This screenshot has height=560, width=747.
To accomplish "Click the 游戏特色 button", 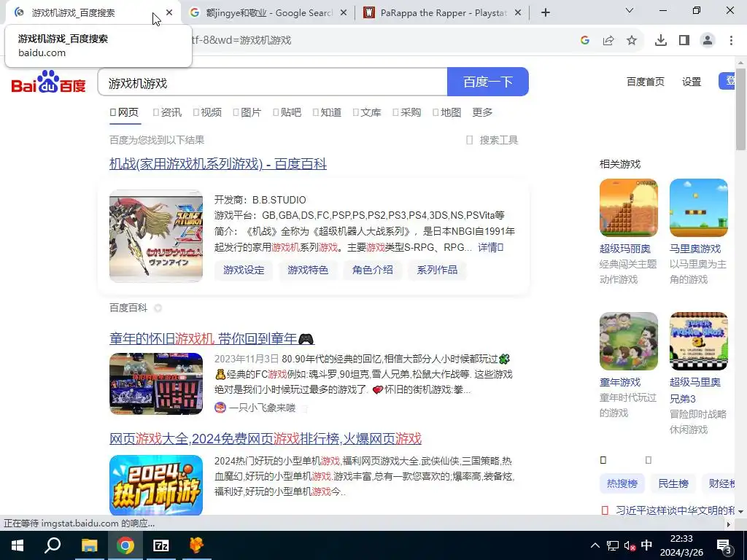I will point(308,270).
